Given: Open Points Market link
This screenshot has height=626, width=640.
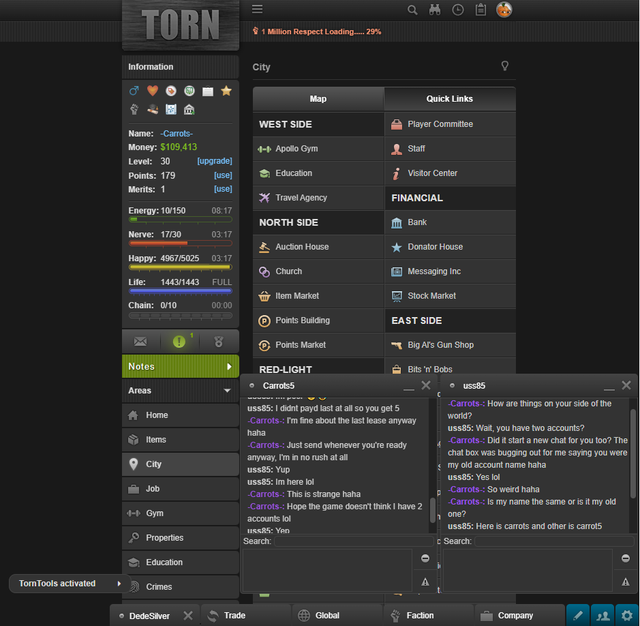Looking at the screenshot, I should pos(318,345).
